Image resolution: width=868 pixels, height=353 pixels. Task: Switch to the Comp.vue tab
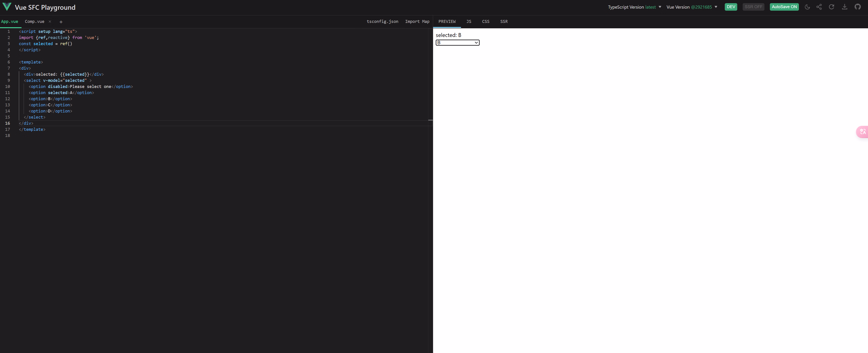[x=34, y=22]
